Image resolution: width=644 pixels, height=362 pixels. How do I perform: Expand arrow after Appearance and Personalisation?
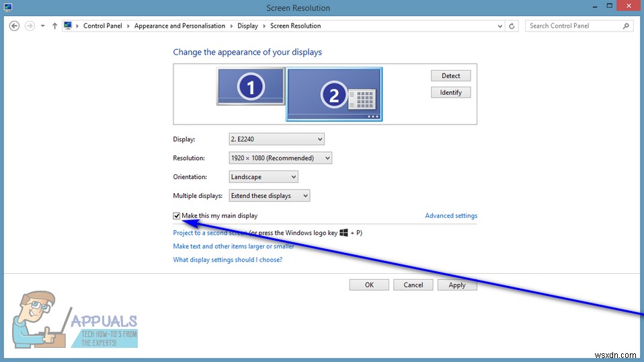(231, 26)
